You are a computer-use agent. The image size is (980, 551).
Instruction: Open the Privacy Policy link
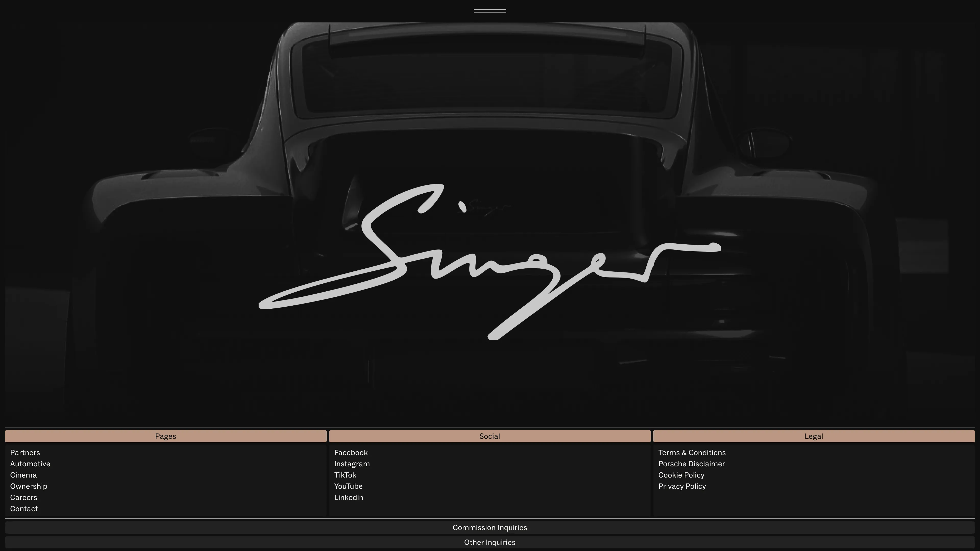click(x=682, y=486)
